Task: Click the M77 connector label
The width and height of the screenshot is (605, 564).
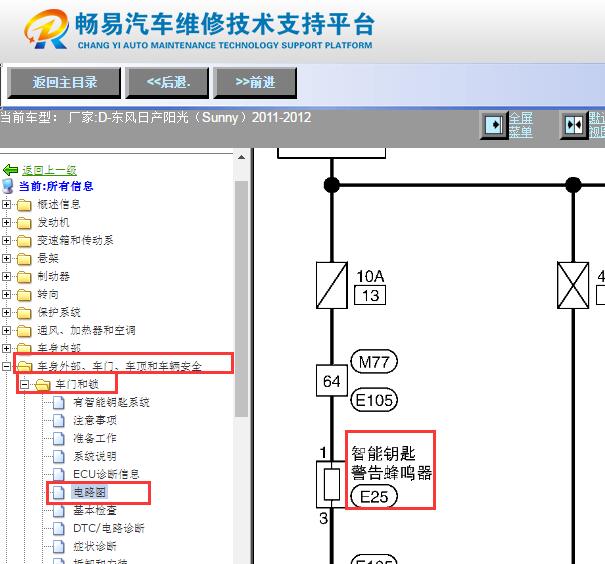Action: (374, 362)
